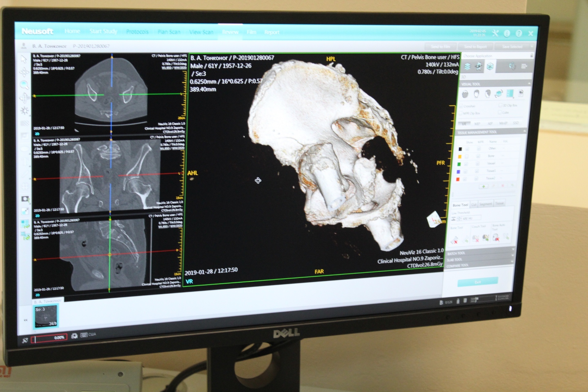Switch to the View Scan tab
This screenshot has height=392, width=588.
(x=201, y=32)
